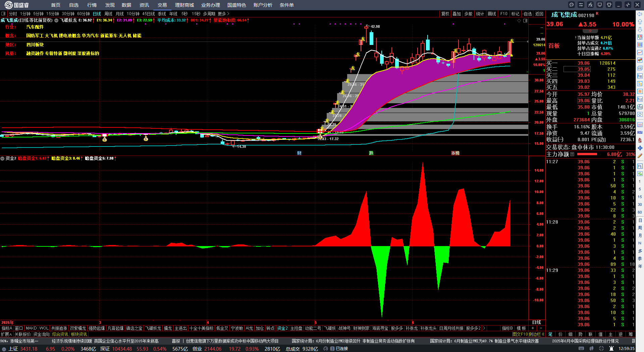Screen dimensions: 644x352
Task: Open the candlestick K-line sidebar icon
Action: pyautogui.click(x=640, y=60)
